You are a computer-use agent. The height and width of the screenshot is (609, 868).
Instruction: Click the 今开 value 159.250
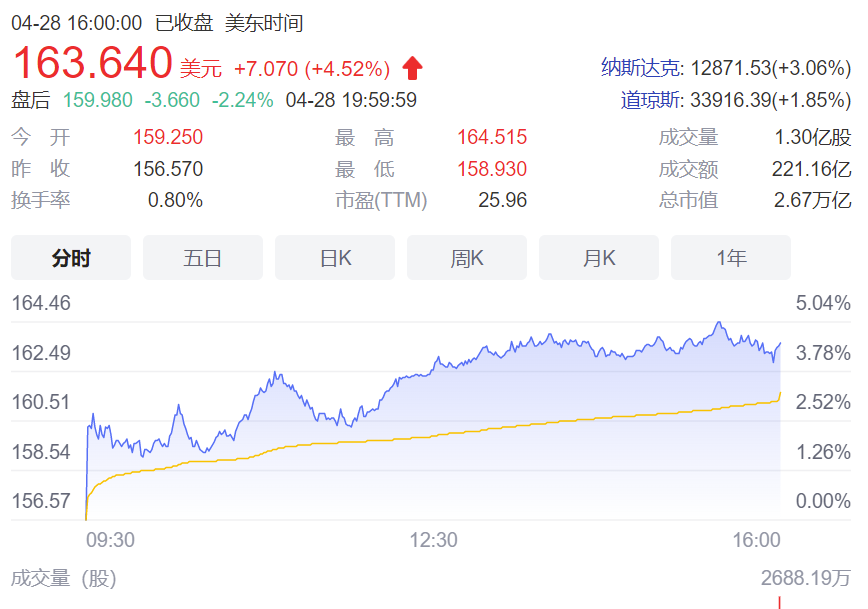pos(168,138)
